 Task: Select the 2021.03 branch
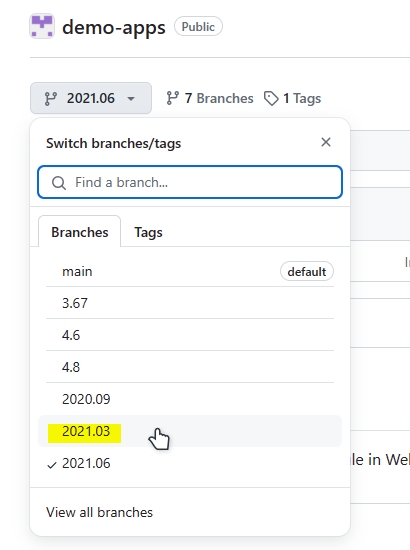coord(190,431)
